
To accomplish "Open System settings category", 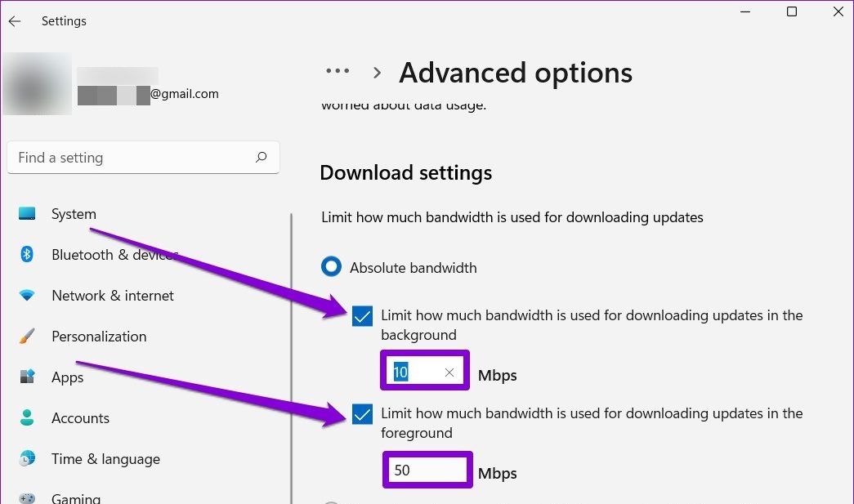I will [x=74, y=214].
